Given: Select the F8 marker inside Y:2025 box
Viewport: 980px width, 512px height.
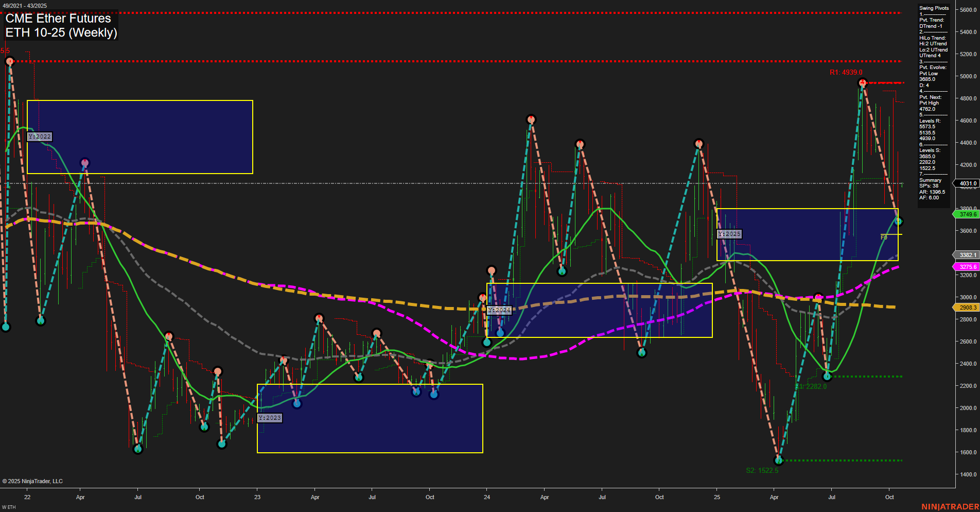Looking at the screenshot, I should click(884, 238).
